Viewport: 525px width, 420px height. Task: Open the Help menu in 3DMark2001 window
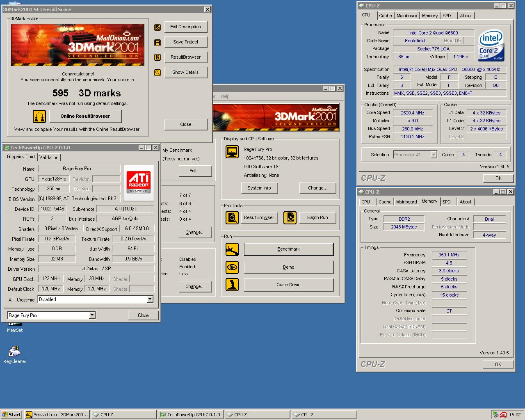click(x=225, y=96)
